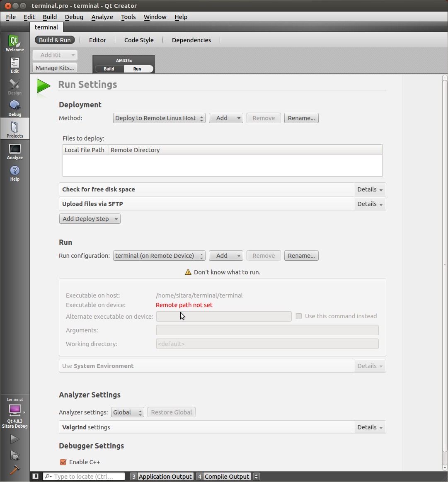The image size is (448, 482).
Task: Switch to Edit mode in sidebar
Action: click(15, 65)
